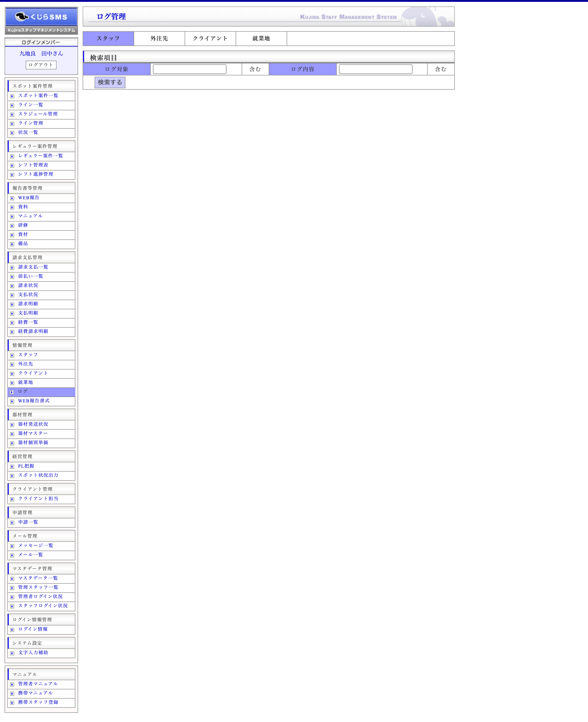The height and width of the screenshot is (722, 588).
Task: Click arrow icon beside PL把握
Action: pyautogui.click(x=12, y=466)
